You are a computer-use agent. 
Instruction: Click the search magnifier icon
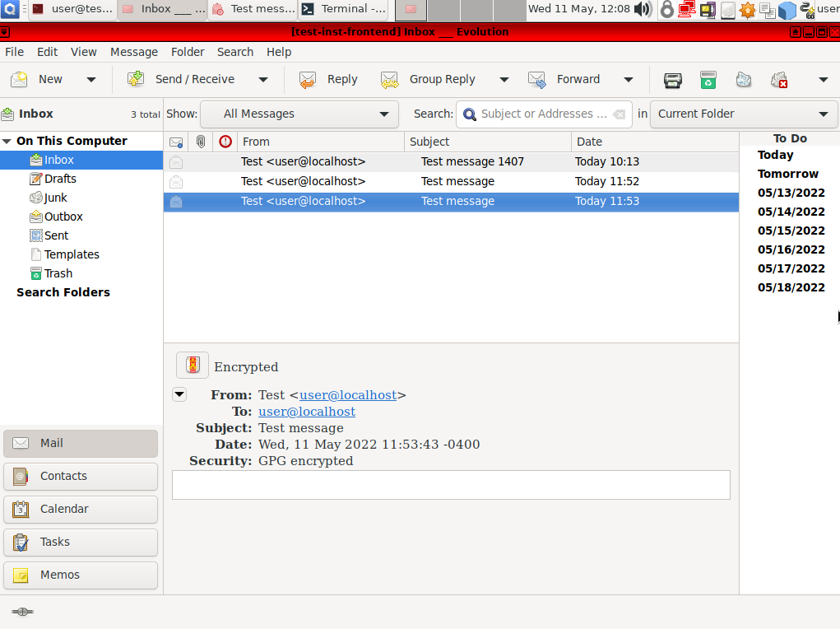(x=469, y=114)
